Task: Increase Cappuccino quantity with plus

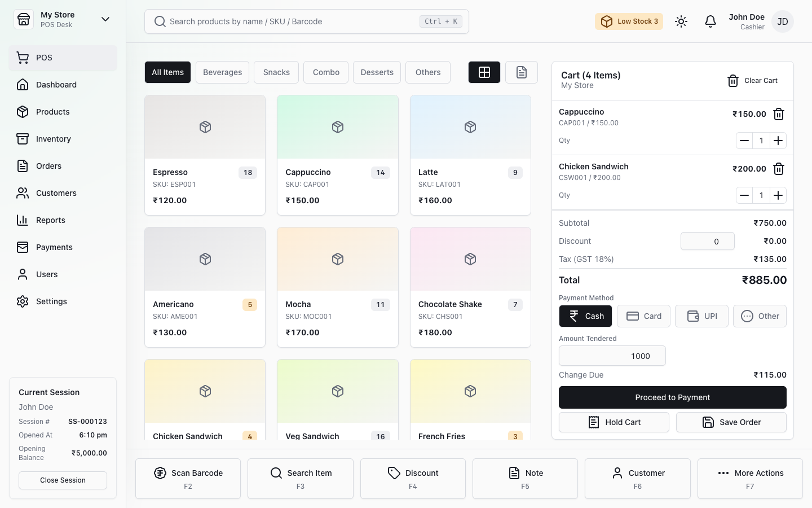Action: coord(778,141)
